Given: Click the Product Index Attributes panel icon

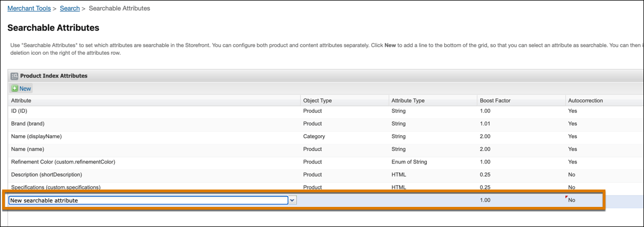Looking at the screenshot, I should tap(15, 76).
